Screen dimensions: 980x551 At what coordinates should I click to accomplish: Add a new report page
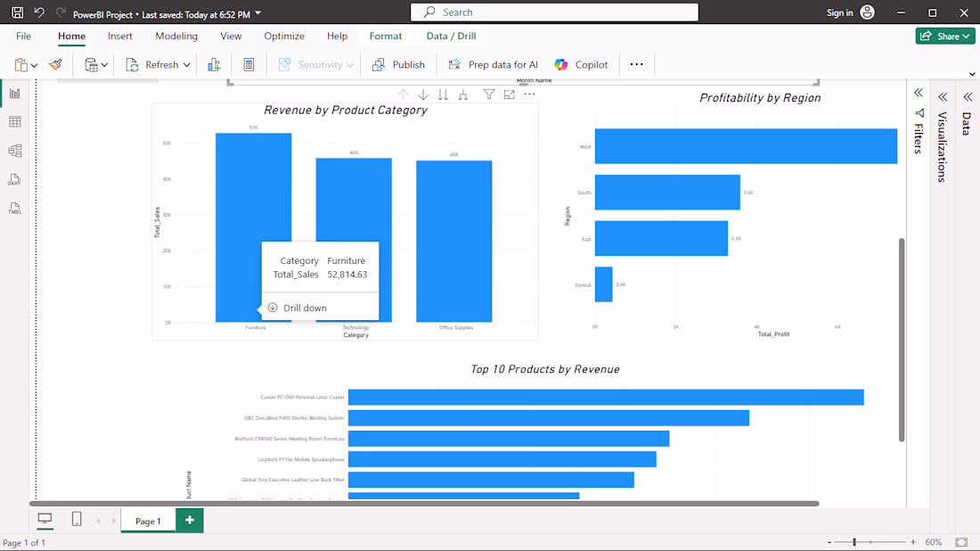pos(190,521)
